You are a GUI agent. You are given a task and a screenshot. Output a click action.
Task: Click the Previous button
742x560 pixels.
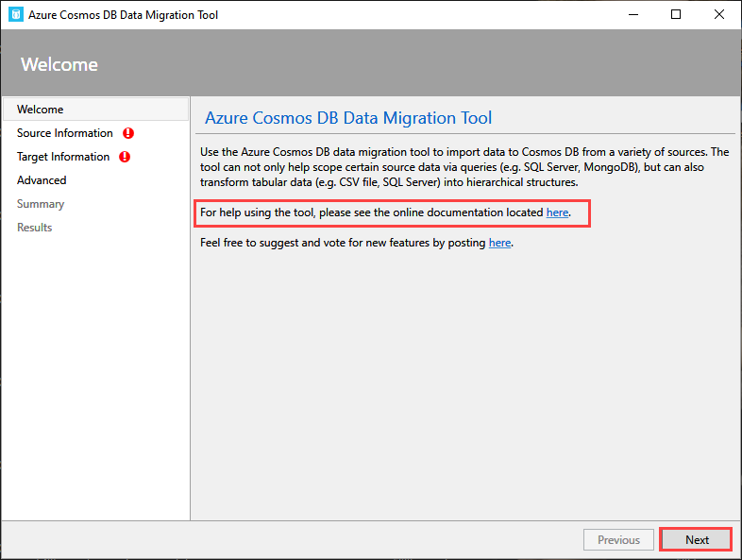[618, 540]
